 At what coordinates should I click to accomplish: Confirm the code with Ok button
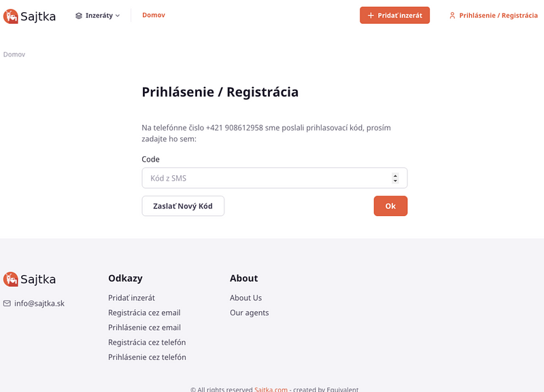pos(390,206)
